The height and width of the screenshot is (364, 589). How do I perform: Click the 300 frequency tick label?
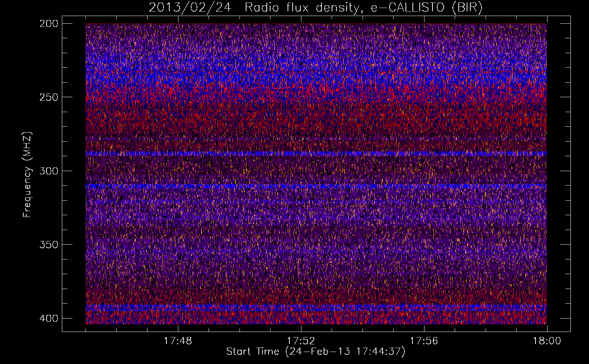(x=49, y=171)
